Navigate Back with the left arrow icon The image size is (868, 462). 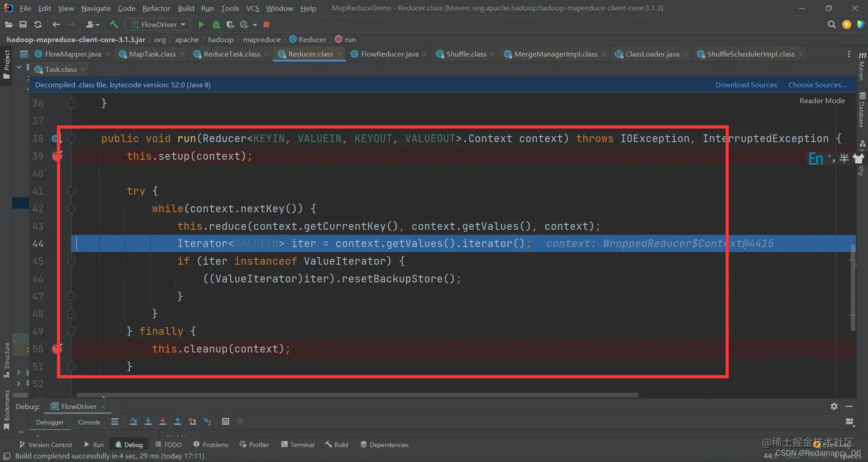[56, 25]
